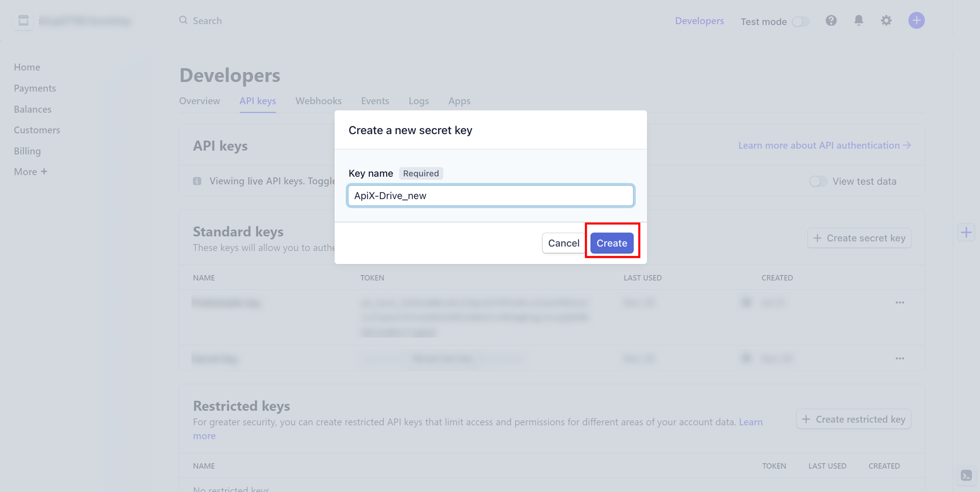Open notifications bell icon
The image size is (980, 492).
point(859,20)
